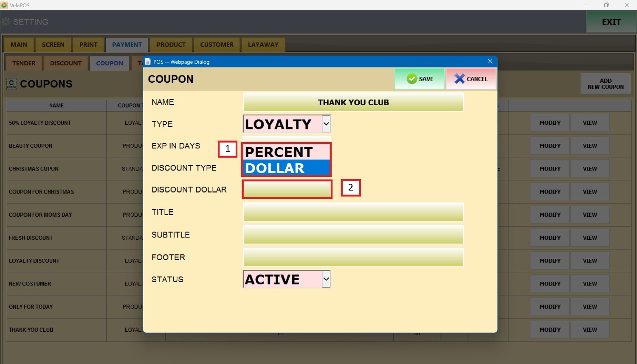
Task: Click MODIFY for the BEAUTY COUPON row
Action: [550, 146]
